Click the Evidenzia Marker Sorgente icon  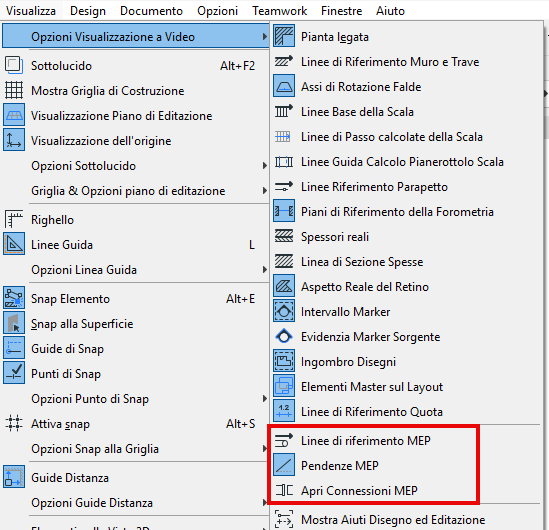[284, 336]
